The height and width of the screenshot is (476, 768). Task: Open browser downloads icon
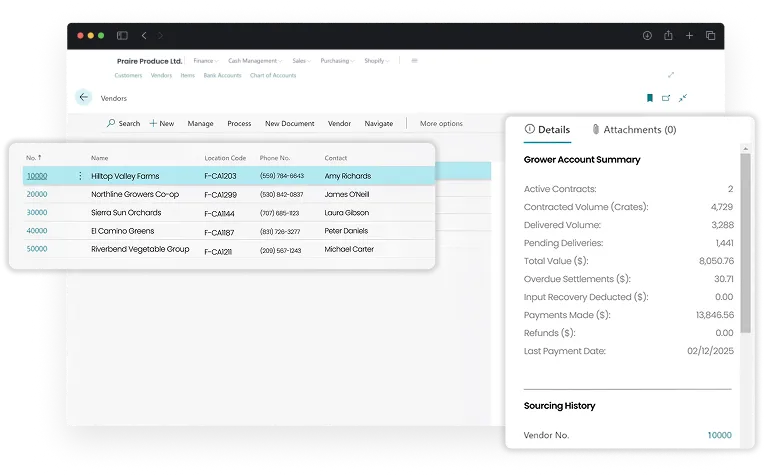647,36
